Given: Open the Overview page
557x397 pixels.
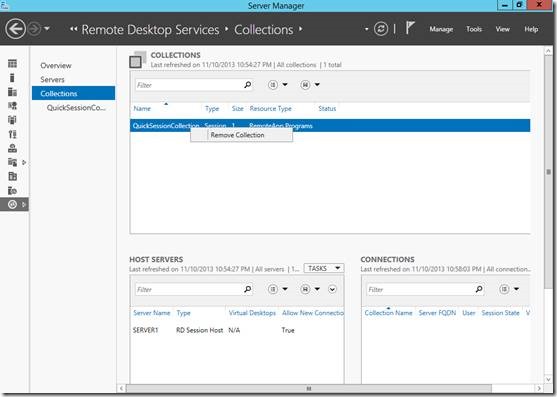Looking at the screenshot, I should pos(56,66).
